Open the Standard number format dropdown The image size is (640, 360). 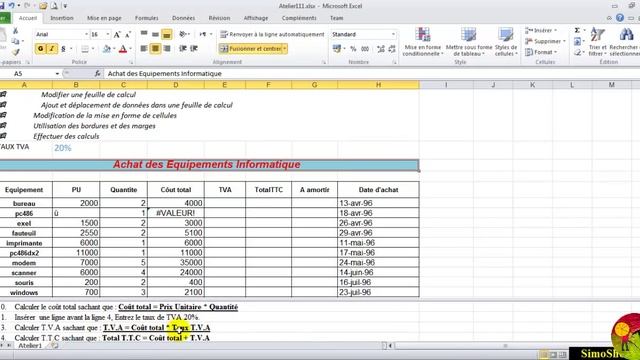(393, 34)
